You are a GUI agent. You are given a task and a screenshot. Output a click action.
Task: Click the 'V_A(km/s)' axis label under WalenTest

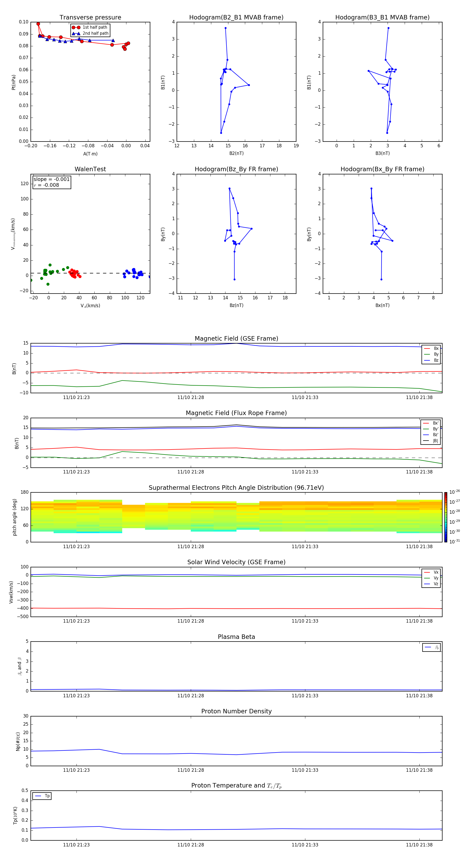[x=90, y=306]
